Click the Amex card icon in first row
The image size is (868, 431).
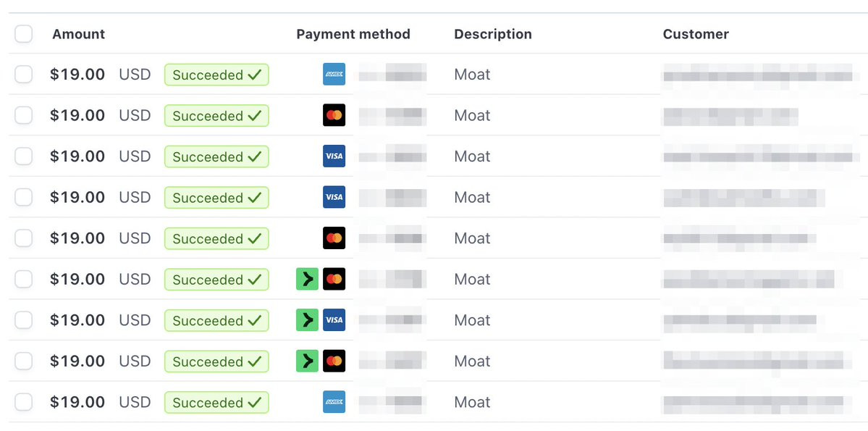[334, 75]
